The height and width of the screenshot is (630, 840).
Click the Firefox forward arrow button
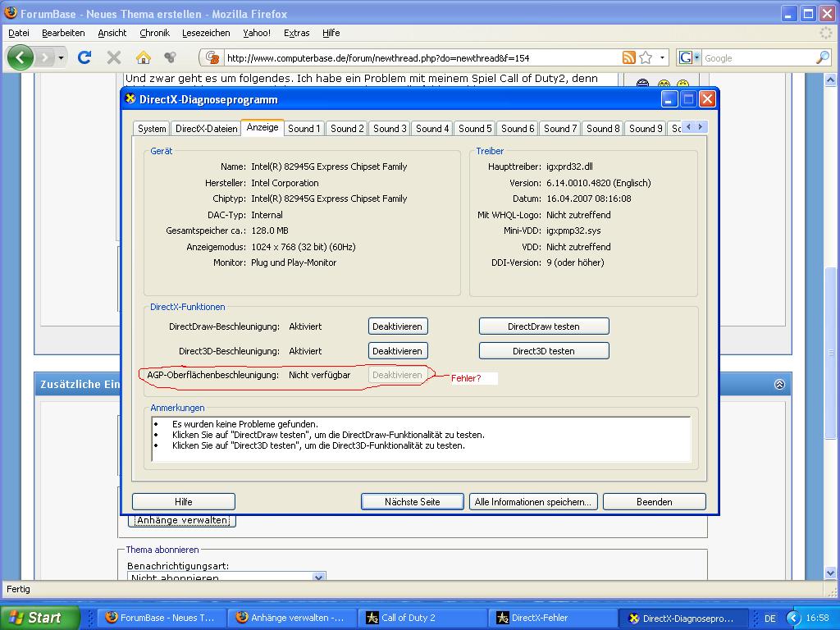(x=45, y=57)
